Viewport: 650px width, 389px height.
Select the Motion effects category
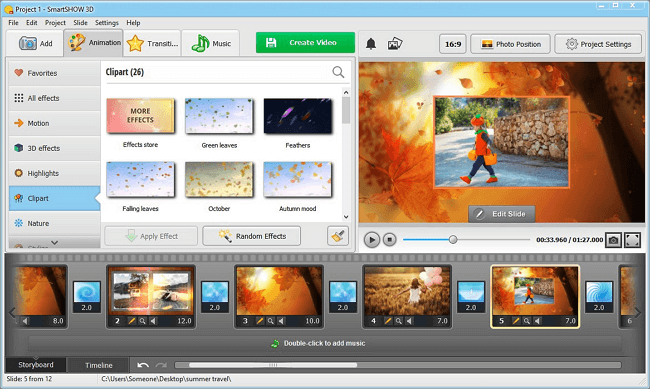pyautogui.click(x=54, y=123)
